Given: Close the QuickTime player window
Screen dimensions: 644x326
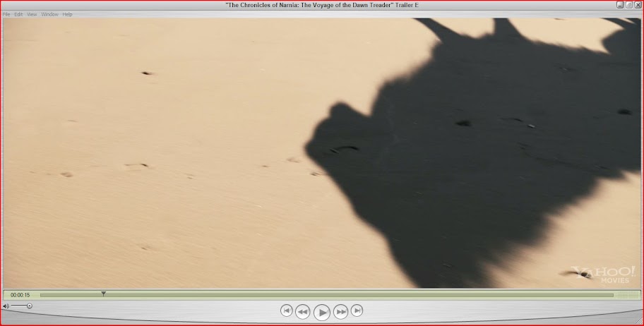Looking at the screenshot, I should click(638, 5).
